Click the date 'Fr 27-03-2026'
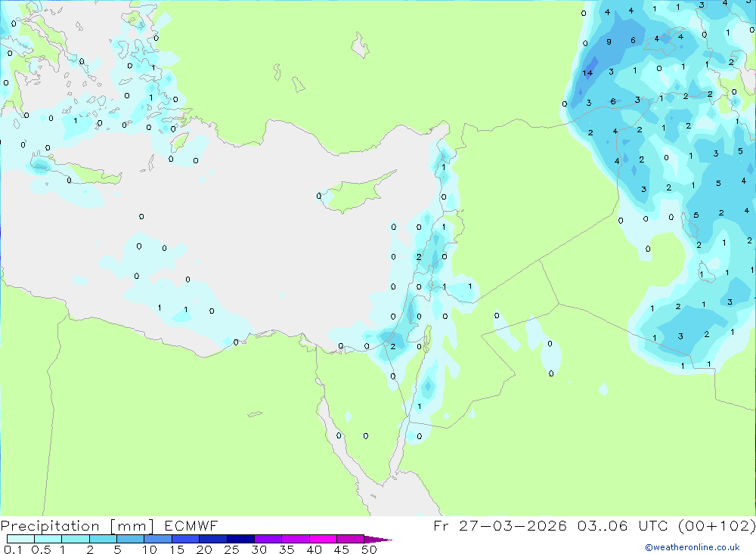756x554 pixels. coord(500,525)
